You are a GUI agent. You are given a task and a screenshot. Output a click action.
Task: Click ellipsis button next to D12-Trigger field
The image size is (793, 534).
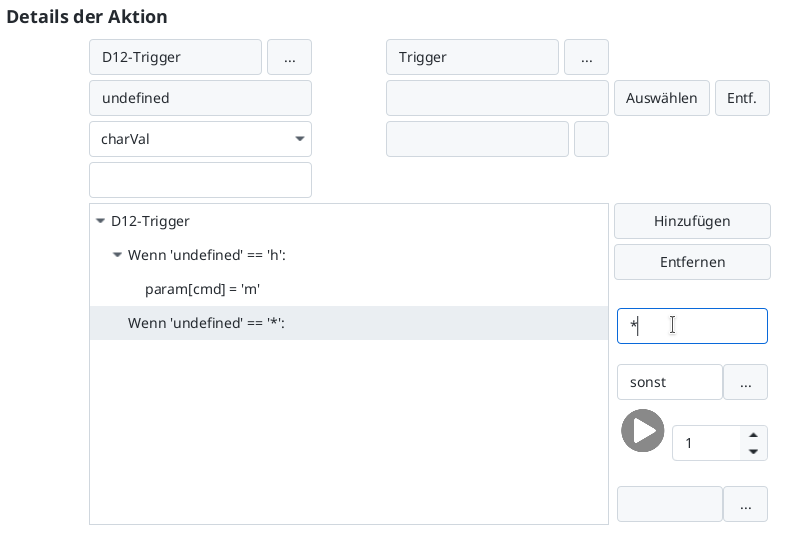(x=289, y=58)
